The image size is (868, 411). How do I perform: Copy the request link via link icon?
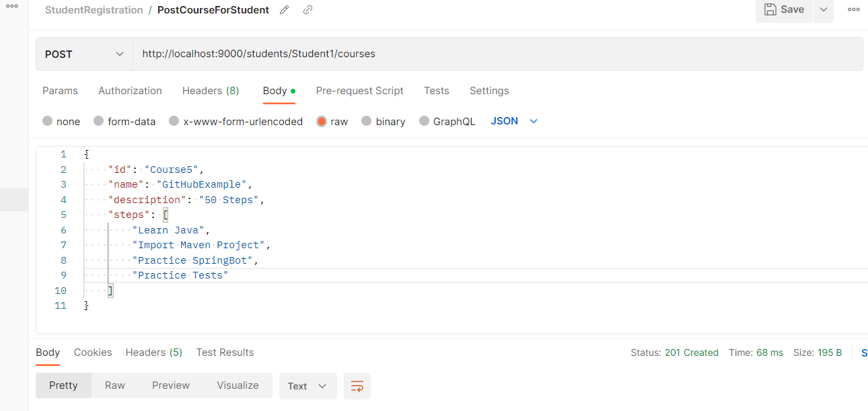[308, 10]
